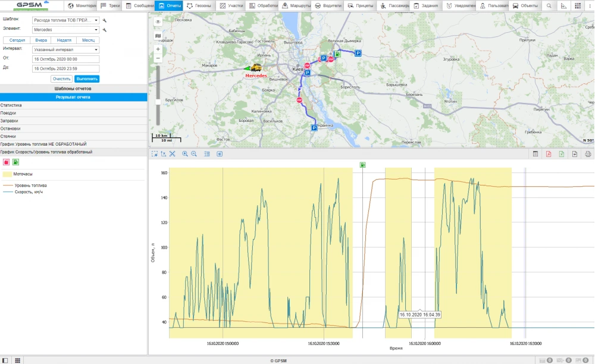Click the Очистить button
Image resolution: width=595 pixels, height=364 pixels.
(61, 79)
